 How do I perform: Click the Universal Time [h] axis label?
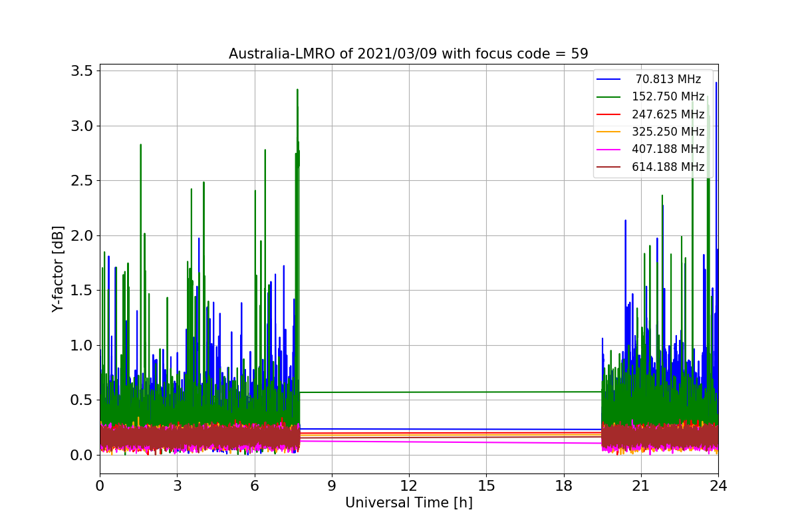click(408, 503)
